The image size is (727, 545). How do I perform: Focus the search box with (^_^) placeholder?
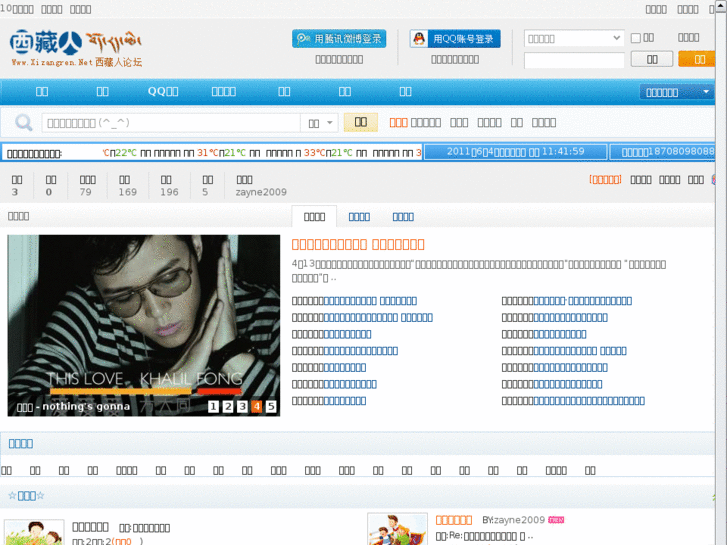pyautogui.click(x=171, y=123)
